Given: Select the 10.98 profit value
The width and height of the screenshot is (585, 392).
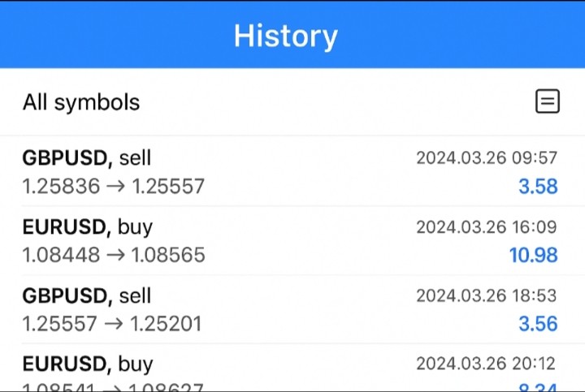Looking at the screenshot, I should click(533, 256).
